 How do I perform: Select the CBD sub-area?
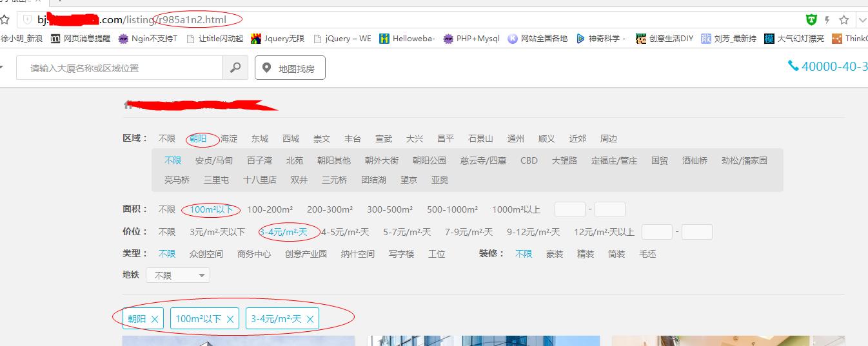(x=529, y=160)
